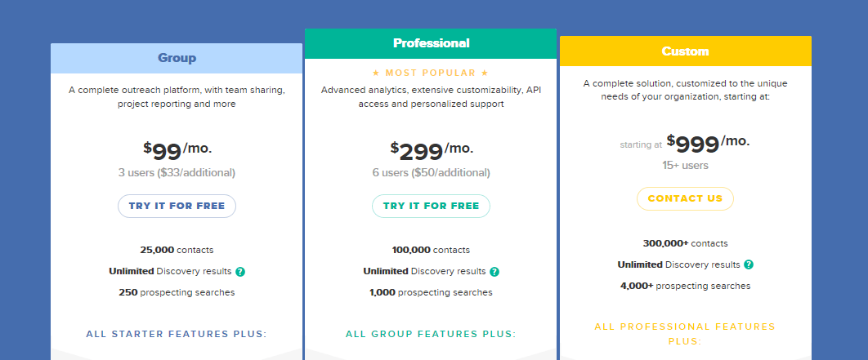
Task: Click the Most Popular badge text
Action: 431,73
